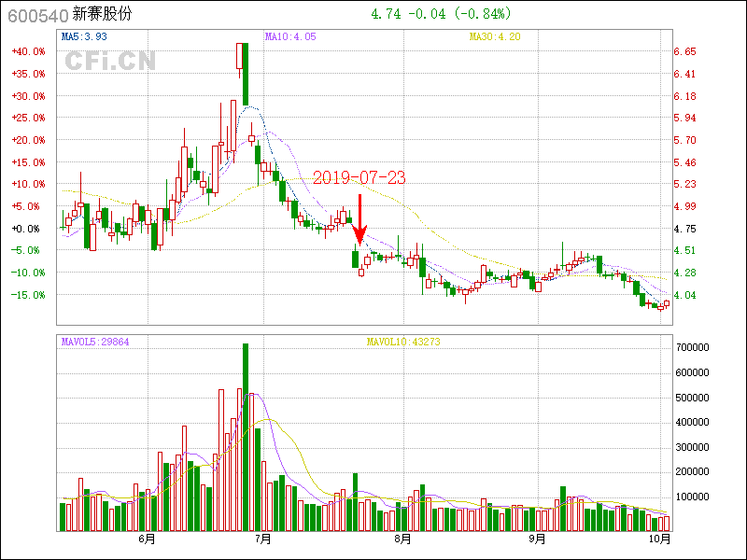The width and height of the screenshot is (747, 560).
Task: Select the MA30:4.20 indicator label
Action: point(495,36)
